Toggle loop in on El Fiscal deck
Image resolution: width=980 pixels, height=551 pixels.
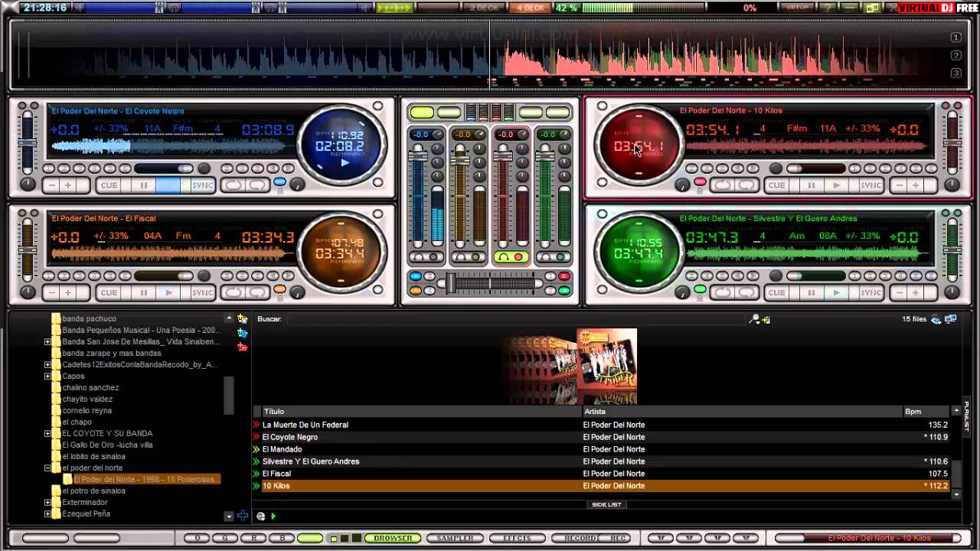[x=233, y=292]
